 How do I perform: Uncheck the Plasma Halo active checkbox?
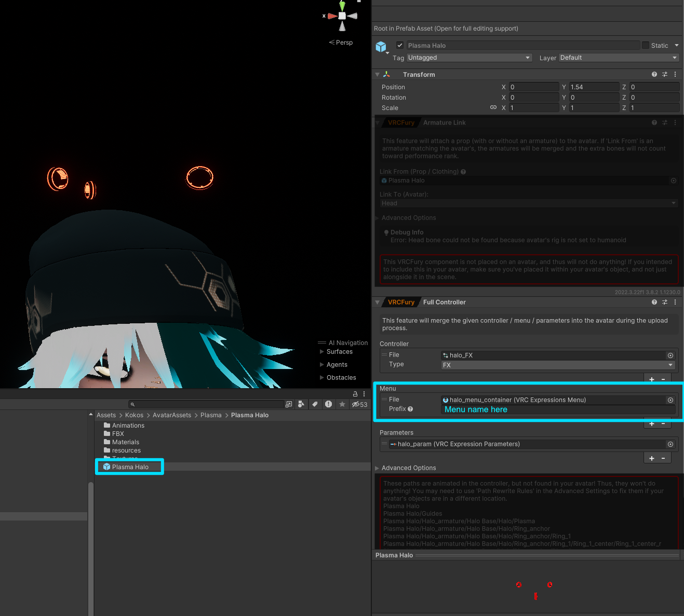(x=400, y=45)
